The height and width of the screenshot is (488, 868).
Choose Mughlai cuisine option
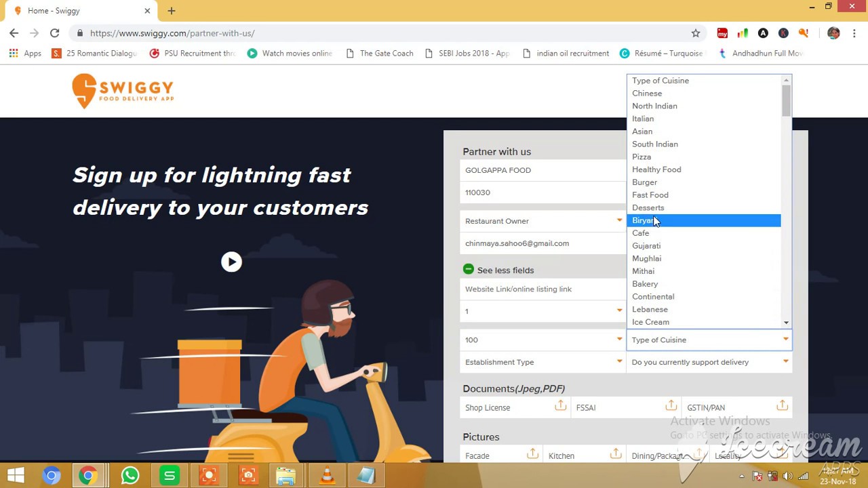tap(704, 258)
